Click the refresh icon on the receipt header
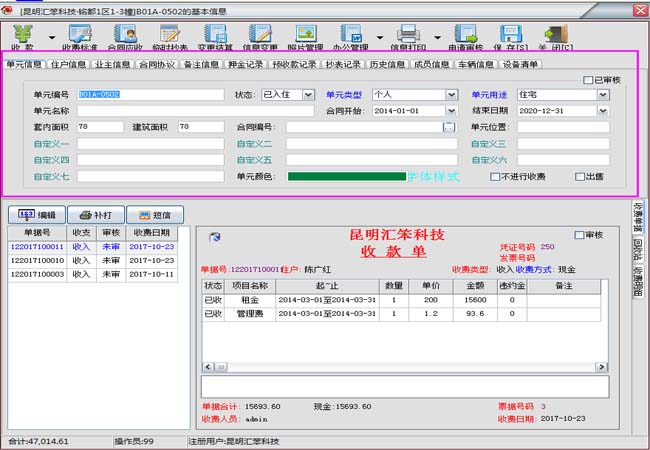 (215, 237)
